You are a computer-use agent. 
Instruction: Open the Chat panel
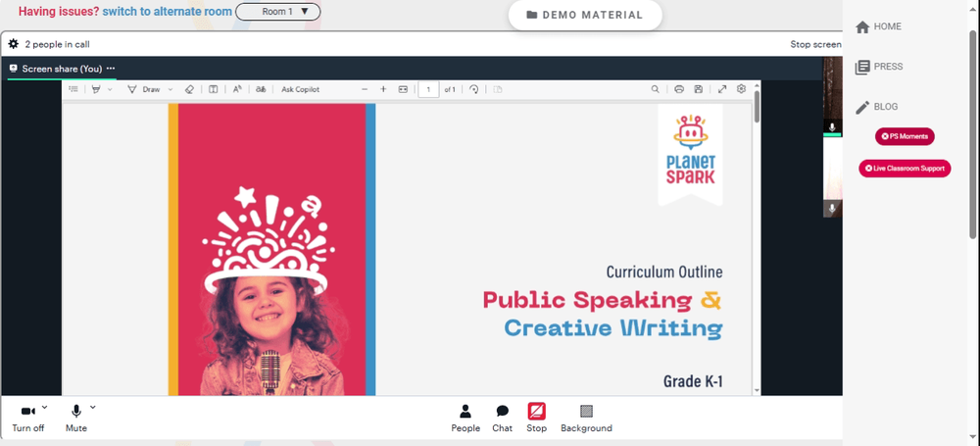502,419
